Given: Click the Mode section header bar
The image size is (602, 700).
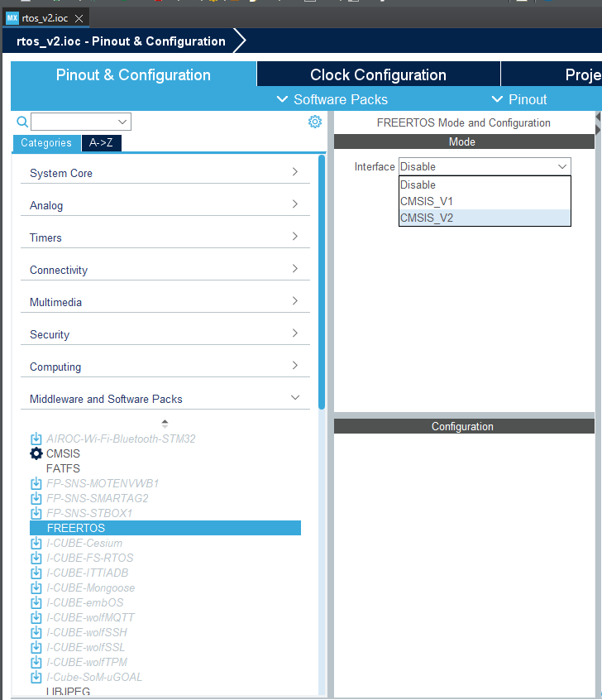Looking at the screenshot, I should click(x=464, y=142).
